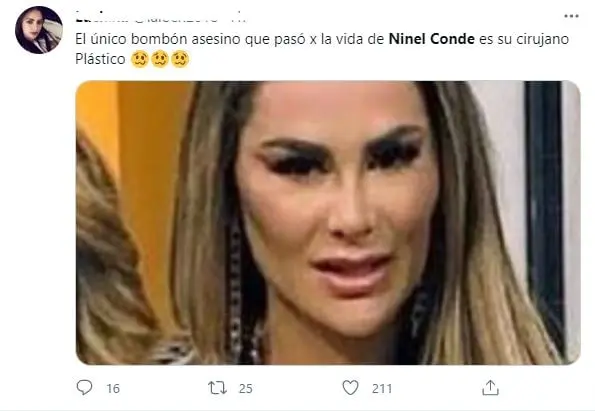
Task: Open the blurred account handle beside the name
Action: pos(176,17)
